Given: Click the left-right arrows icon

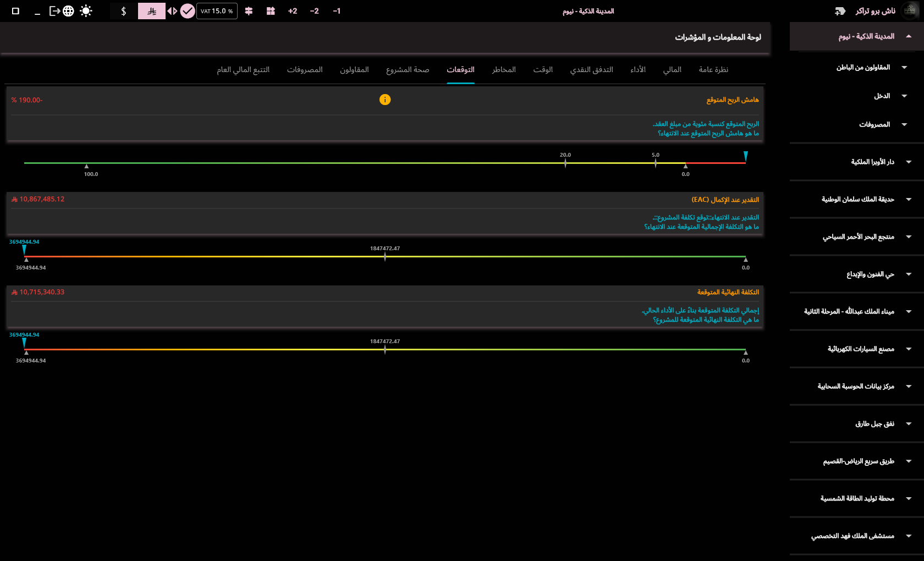Looking at the screenshot, I should point(172,11).
